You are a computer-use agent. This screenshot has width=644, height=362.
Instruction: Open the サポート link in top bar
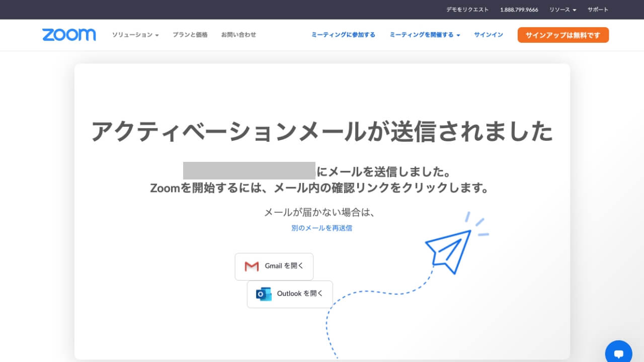598,10
